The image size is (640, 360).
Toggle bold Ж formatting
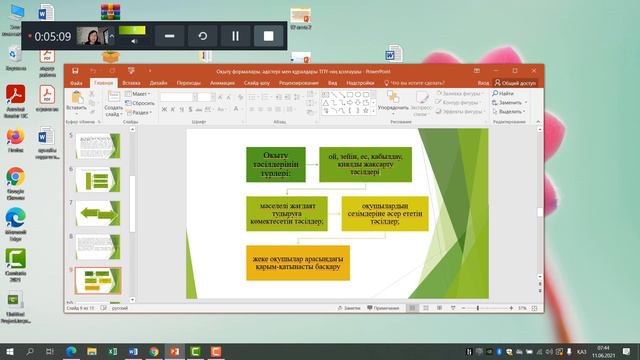pos(164,109)
